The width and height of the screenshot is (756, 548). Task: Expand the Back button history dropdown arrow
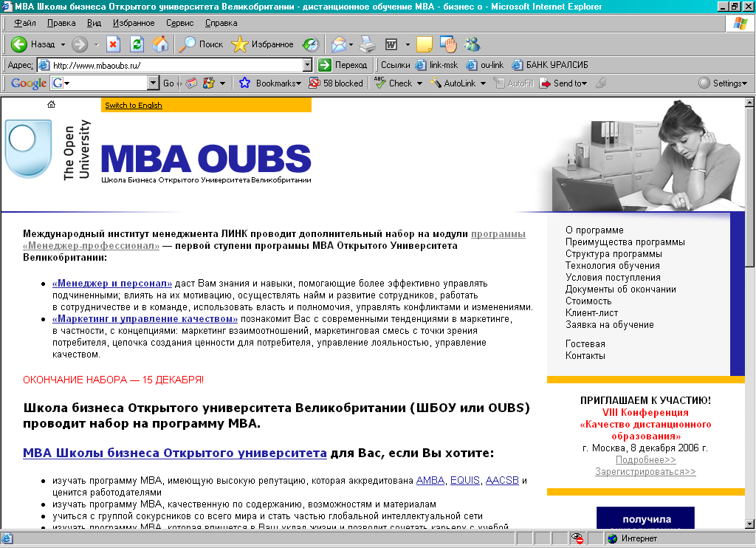(x=63, y=44)
